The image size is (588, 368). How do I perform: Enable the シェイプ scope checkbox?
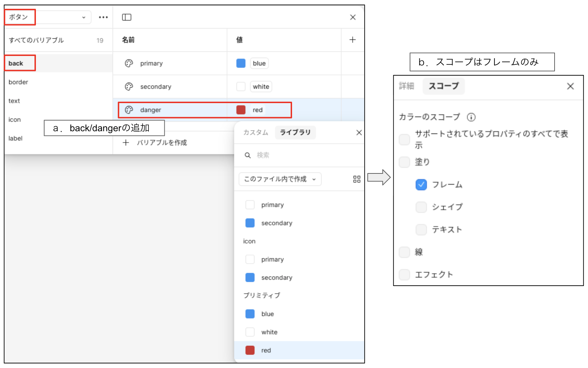(421, 207)
